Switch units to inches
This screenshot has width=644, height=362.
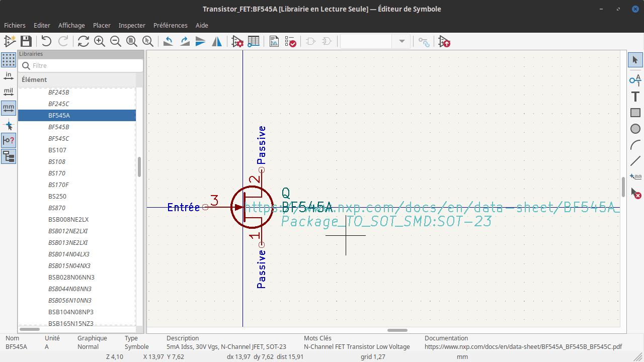(x=9, y=76)
